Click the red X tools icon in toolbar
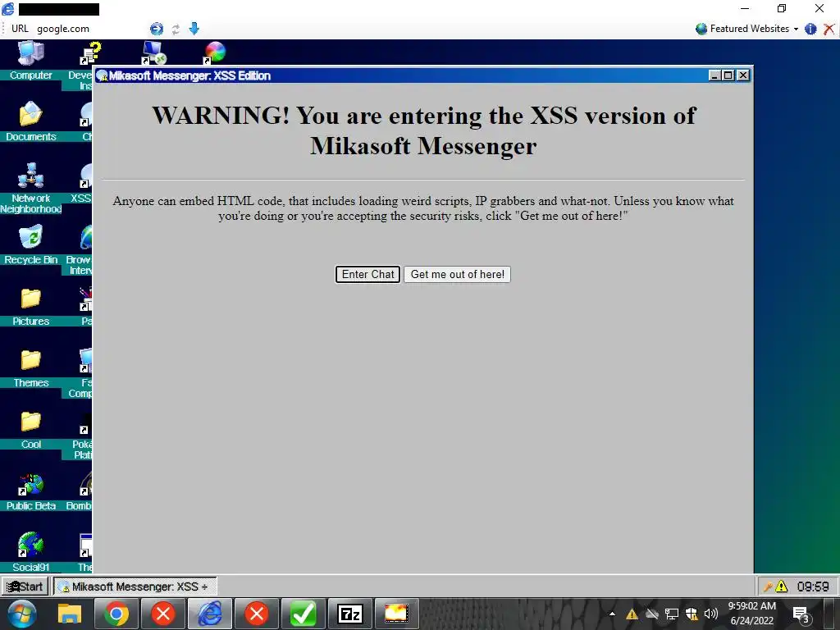 (x=829, y=29)
